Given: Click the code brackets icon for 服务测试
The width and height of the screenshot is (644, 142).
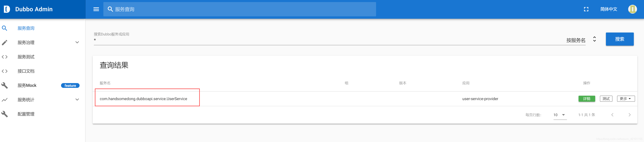Looking at the screenshot, I should (4, 57).
